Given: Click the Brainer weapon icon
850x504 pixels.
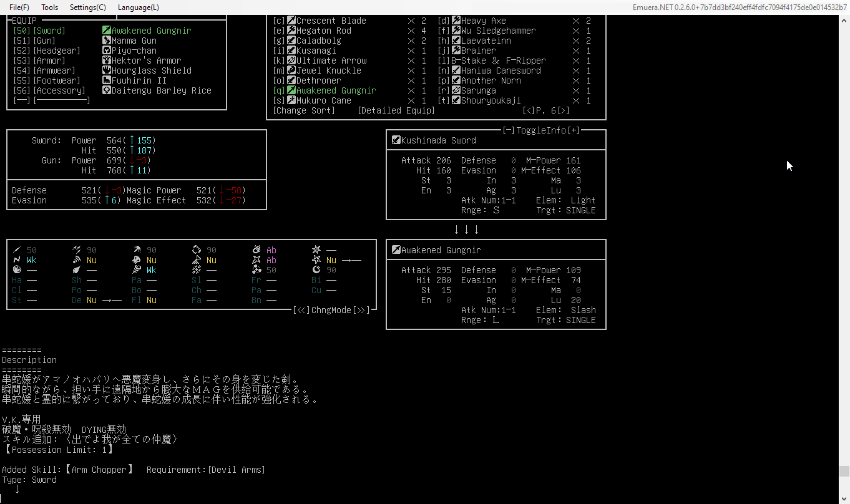Looking at the screenshot, I should click(x=456, y=51).
